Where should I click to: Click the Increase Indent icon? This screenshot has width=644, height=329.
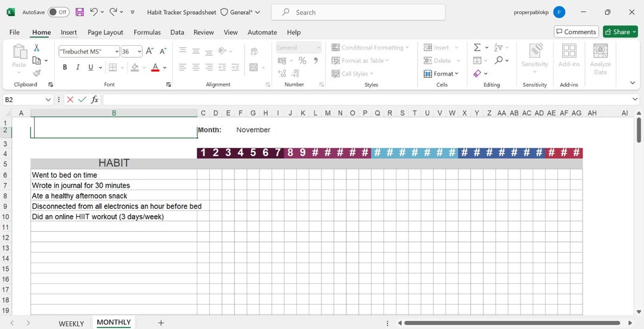236,67
